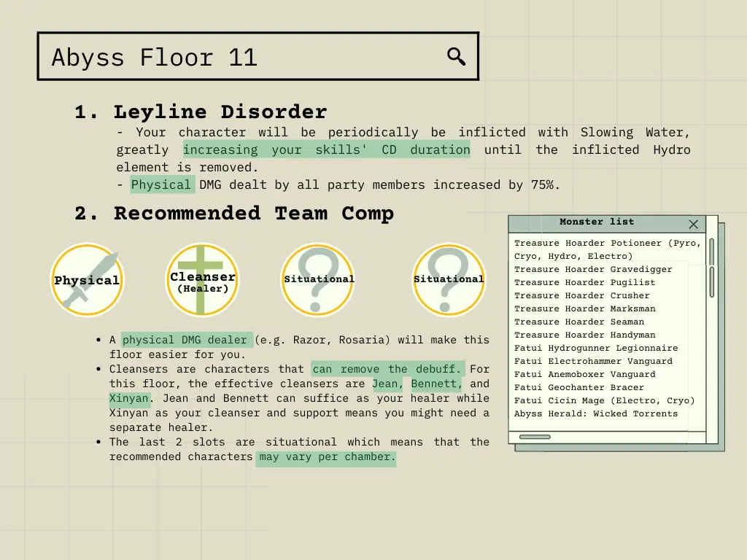The height and width of the screenshot is (560, 747).
Task: Click the highlighted Jean character name
Action: click(x=387, y=384)
